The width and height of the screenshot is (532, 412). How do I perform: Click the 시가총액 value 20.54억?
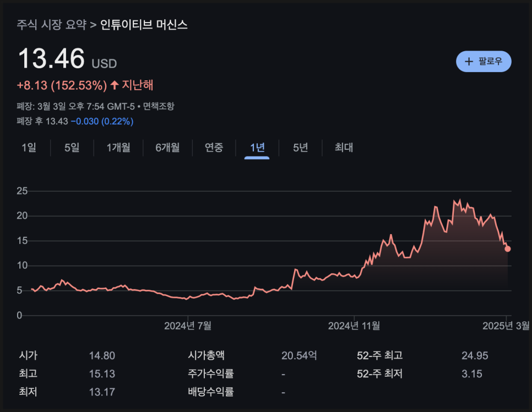pos(299,356)
